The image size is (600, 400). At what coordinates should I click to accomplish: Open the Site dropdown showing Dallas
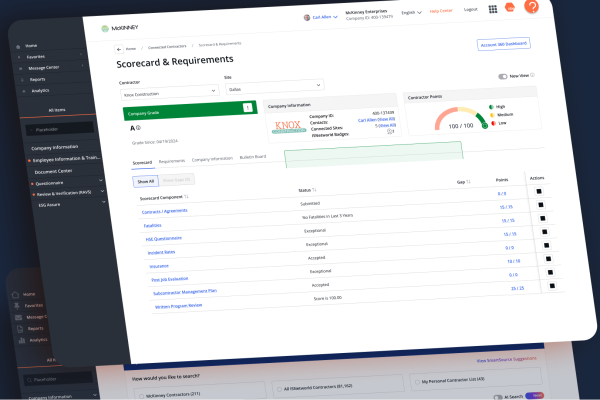[x=275, y=87]
